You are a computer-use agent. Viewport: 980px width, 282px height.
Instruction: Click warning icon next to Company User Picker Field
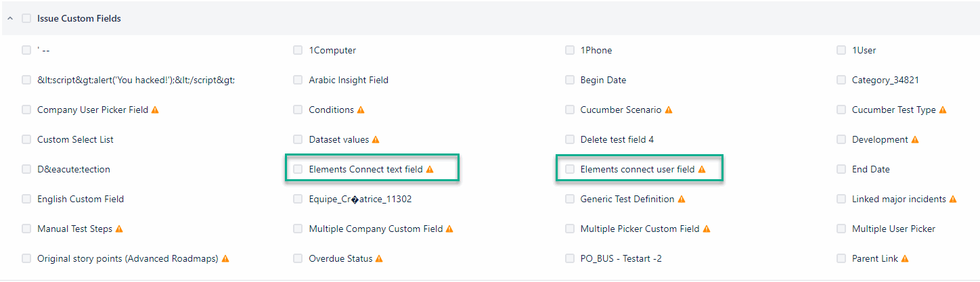pos(155,110)
